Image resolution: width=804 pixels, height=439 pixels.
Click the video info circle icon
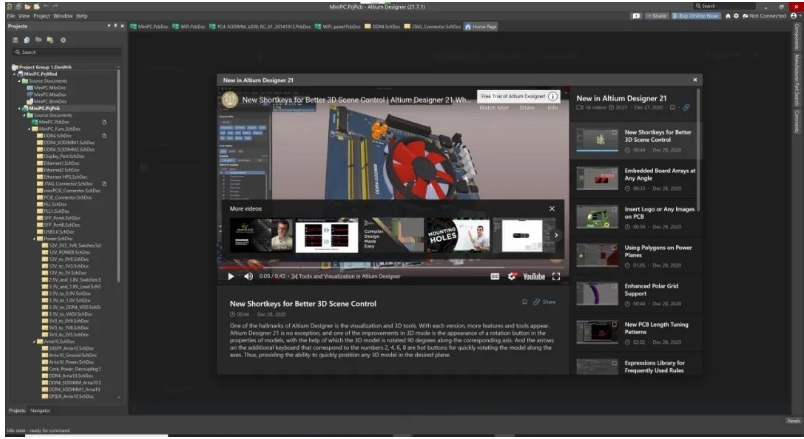point(553,96)
